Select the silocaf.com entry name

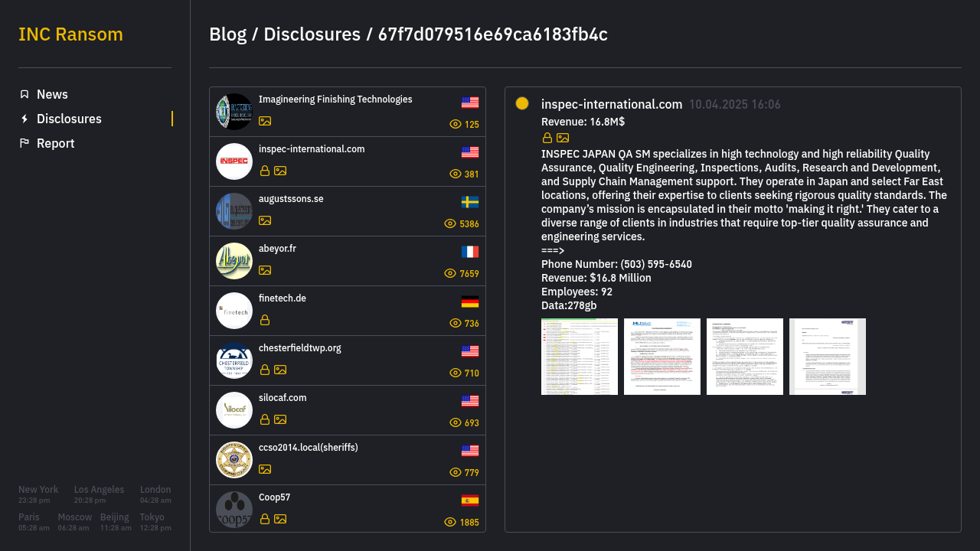pos(283,398)
